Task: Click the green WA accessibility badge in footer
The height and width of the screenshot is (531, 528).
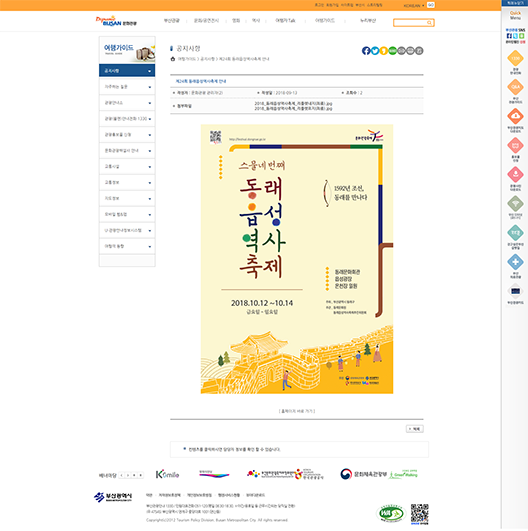Action: 391,514
